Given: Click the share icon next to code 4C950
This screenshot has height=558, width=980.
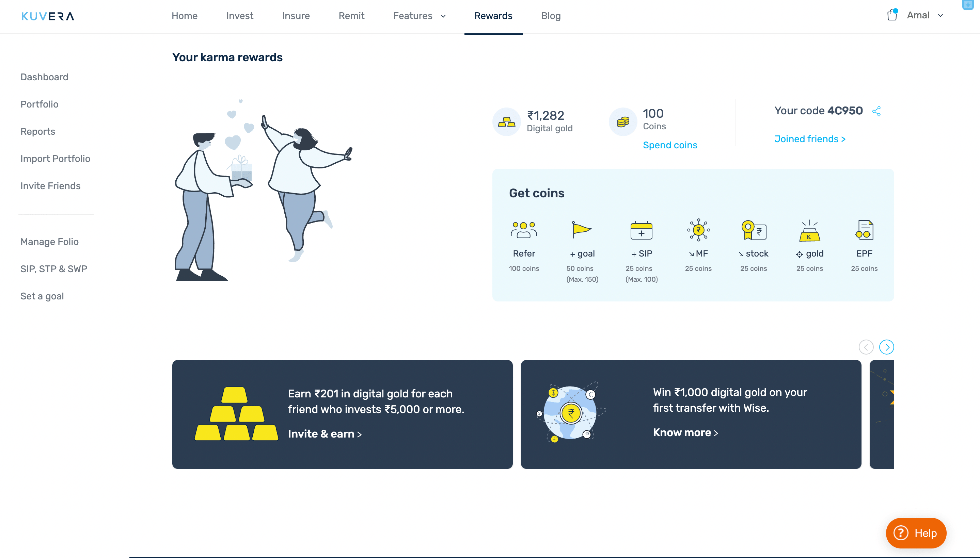Looking at the screenshot, I should pyautogui.click(x=876, y=111).
